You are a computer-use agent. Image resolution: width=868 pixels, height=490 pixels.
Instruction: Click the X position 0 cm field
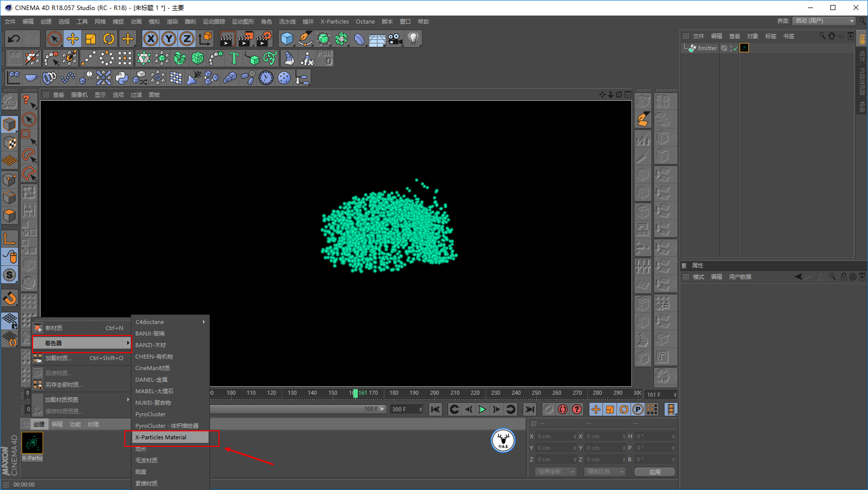(x=556, y=437)
